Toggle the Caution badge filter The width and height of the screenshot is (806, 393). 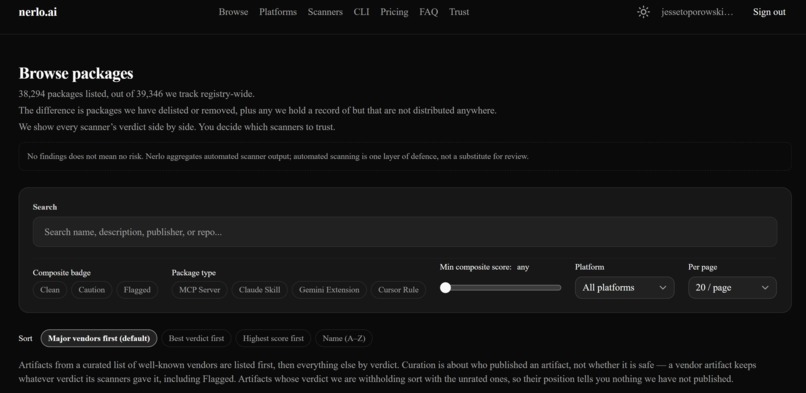tap(91, 290)
